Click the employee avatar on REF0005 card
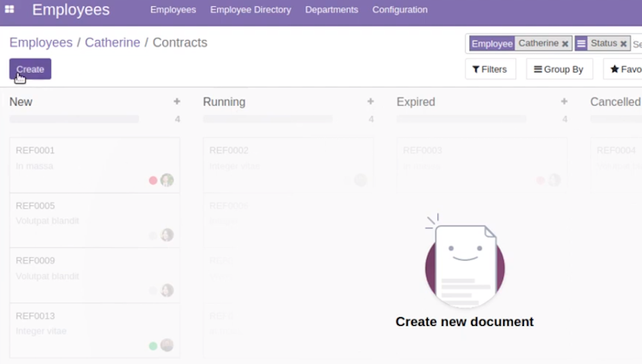The height and width of the screenshot is (364, 642). pyautogui.click(x=167, y=235)
